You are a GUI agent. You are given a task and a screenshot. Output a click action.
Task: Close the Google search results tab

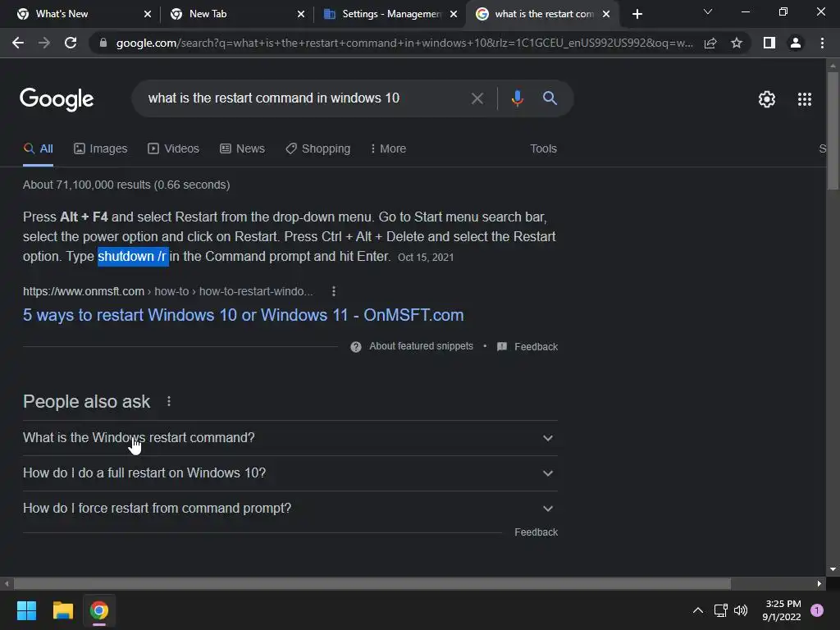coord(606,14)
